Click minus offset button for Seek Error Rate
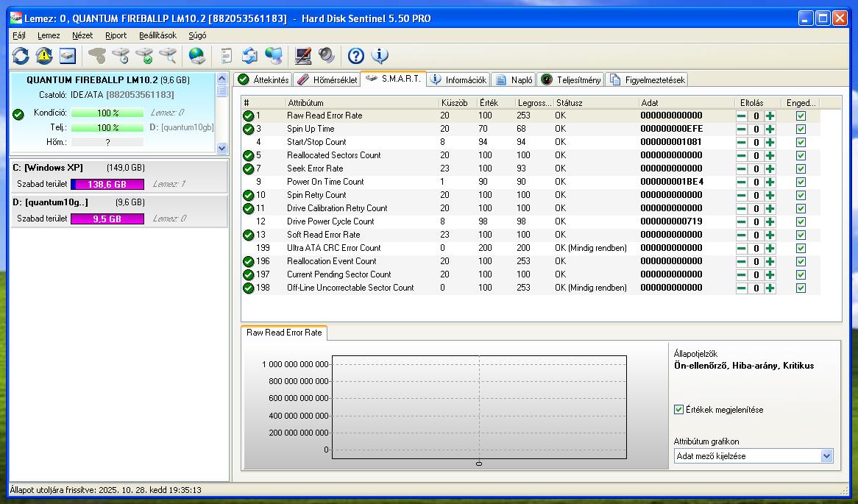858x504 pixels. point(742,168)
